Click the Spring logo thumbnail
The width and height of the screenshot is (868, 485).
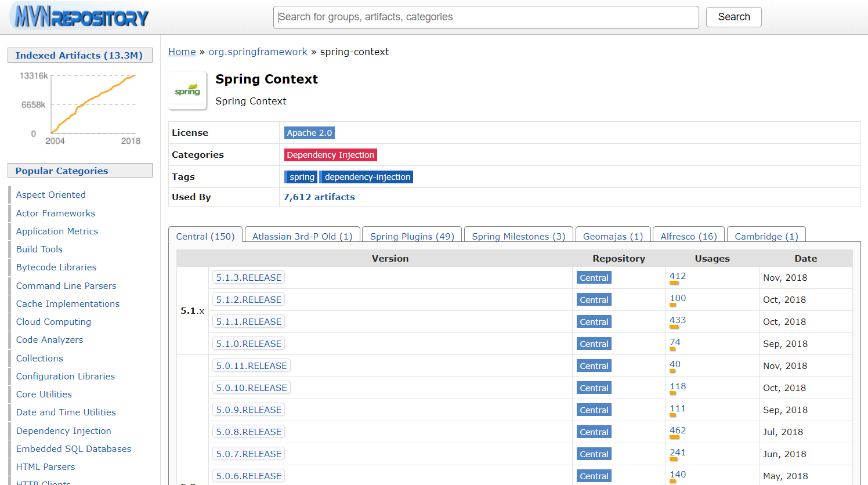[187, 91]
